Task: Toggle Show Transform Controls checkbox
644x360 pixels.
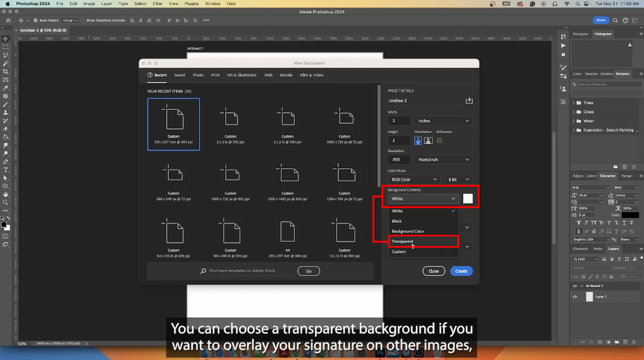Action: coord(82,20)
